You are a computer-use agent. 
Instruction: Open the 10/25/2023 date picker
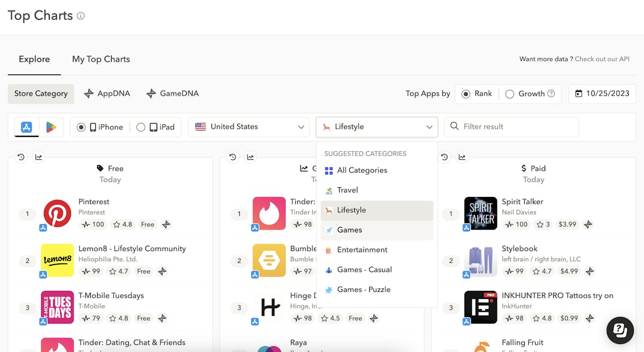pos(602,93)
